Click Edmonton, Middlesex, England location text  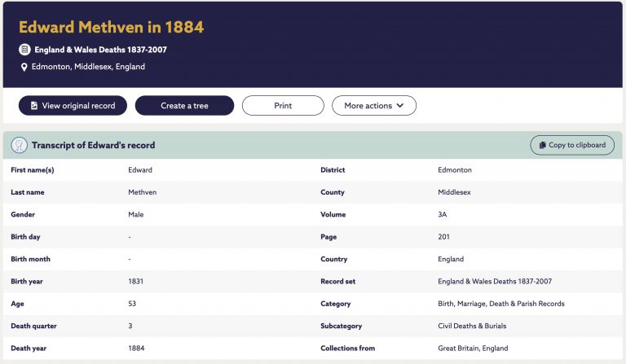click(x=88, y=67)
